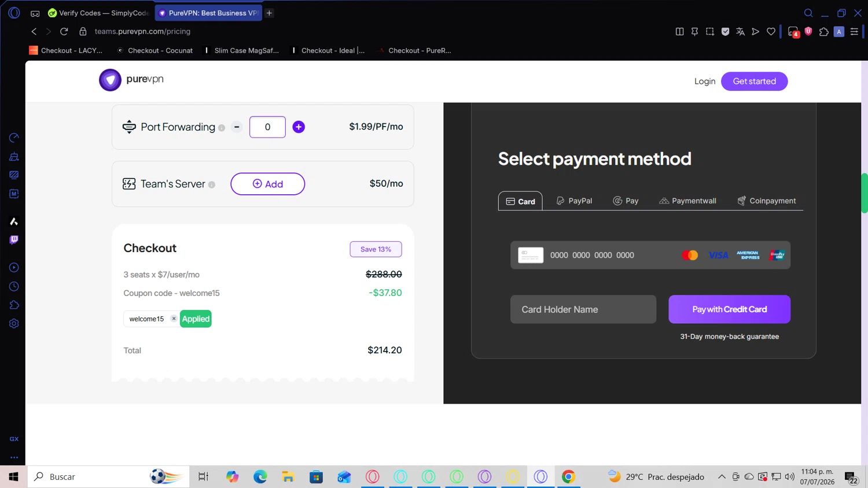Open the Aria AI icon in sidebar
This screenshot has height=488, width=868.
[x=14, y=221]
